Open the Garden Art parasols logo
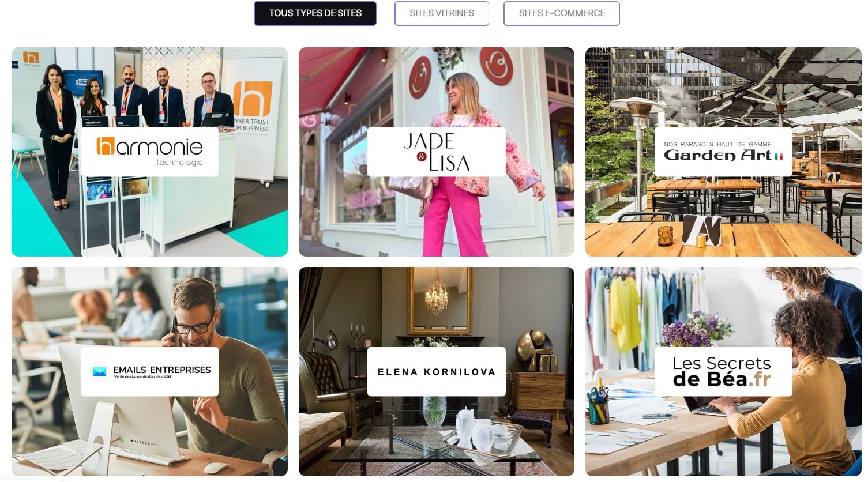The image size is (868, 482). click(x=723, y=152)
